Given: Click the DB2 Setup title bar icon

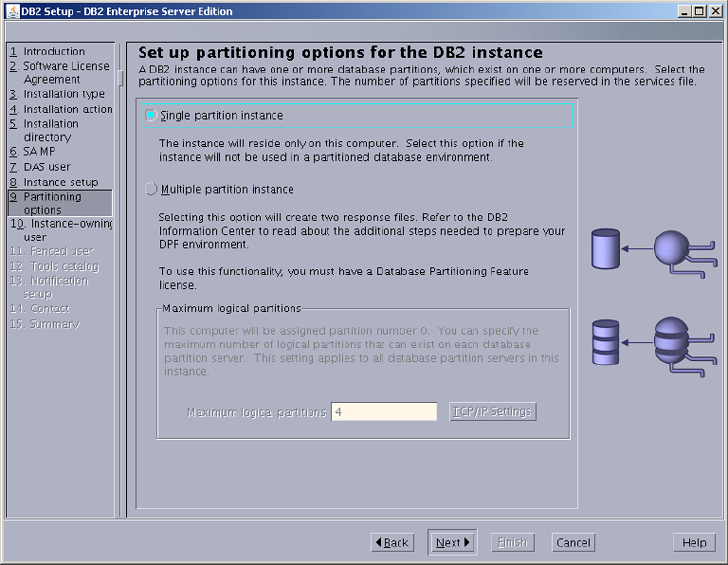Looking at the screenshot, I should [13, 11].
